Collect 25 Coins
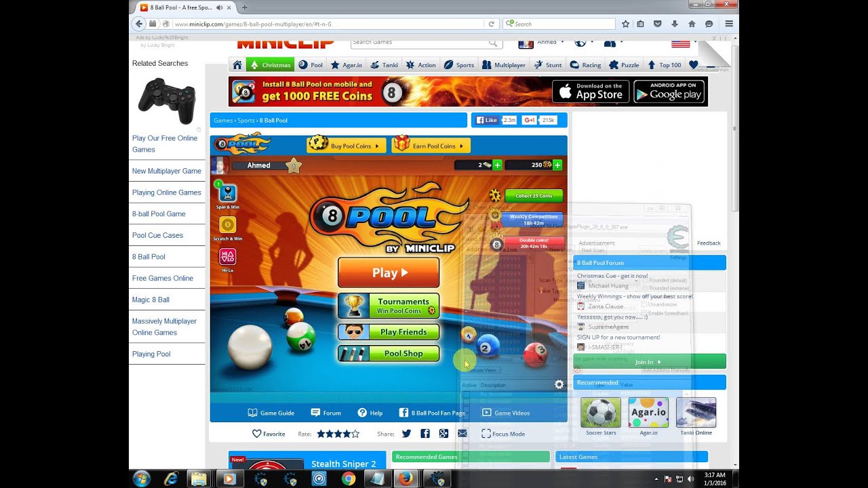Viewport: 868px width, 488px height. click(534, 196)
